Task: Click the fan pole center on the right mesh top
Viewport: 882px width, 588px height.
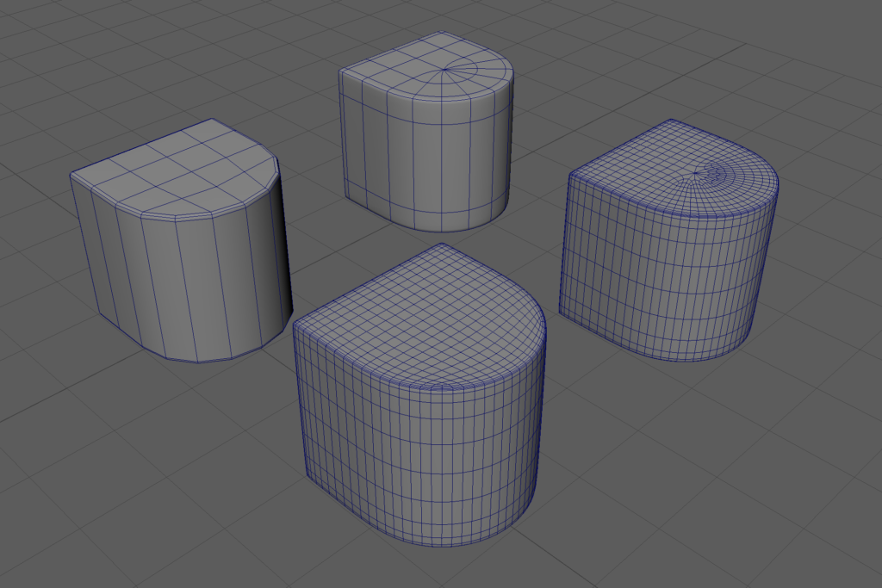Action: pos(696,175)
